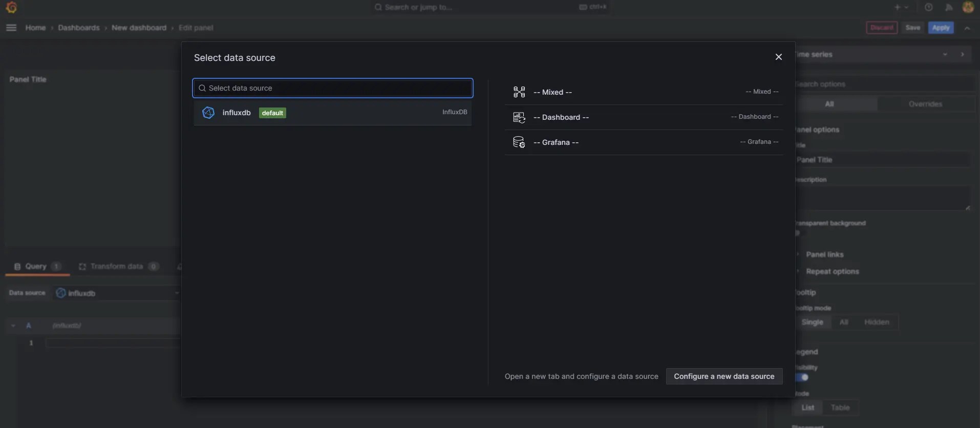Click the Mixed data source icon
980x428 pixels.
(x=519, y=92)
